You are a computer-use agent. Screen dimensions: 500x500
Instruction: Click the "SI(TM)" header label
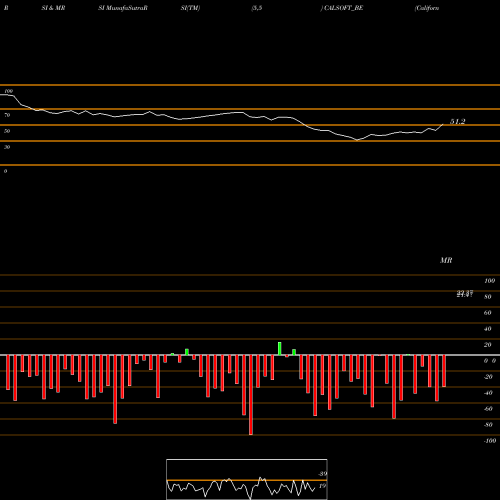click(190, 8)
